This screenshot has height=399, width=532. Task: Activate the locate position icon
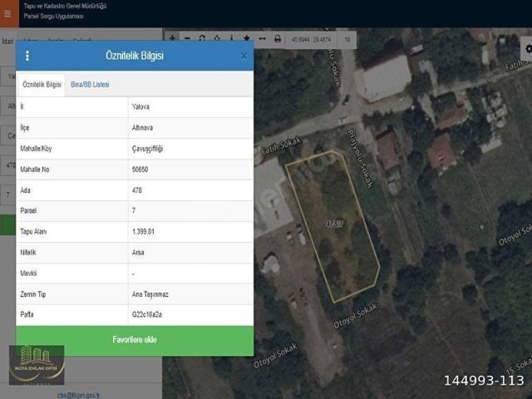point(217,38)
